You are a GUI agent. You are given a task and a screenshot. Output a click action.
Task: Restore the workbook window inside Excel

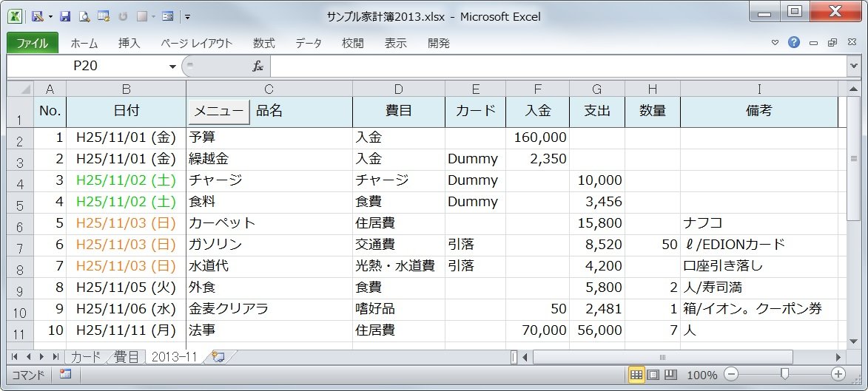832,43
